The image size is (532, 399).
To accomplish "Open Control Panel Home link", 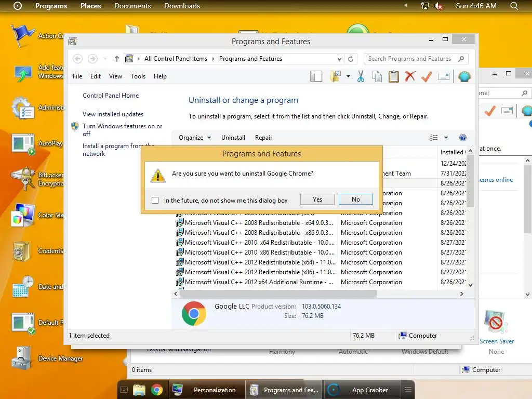I will (111, 96).
